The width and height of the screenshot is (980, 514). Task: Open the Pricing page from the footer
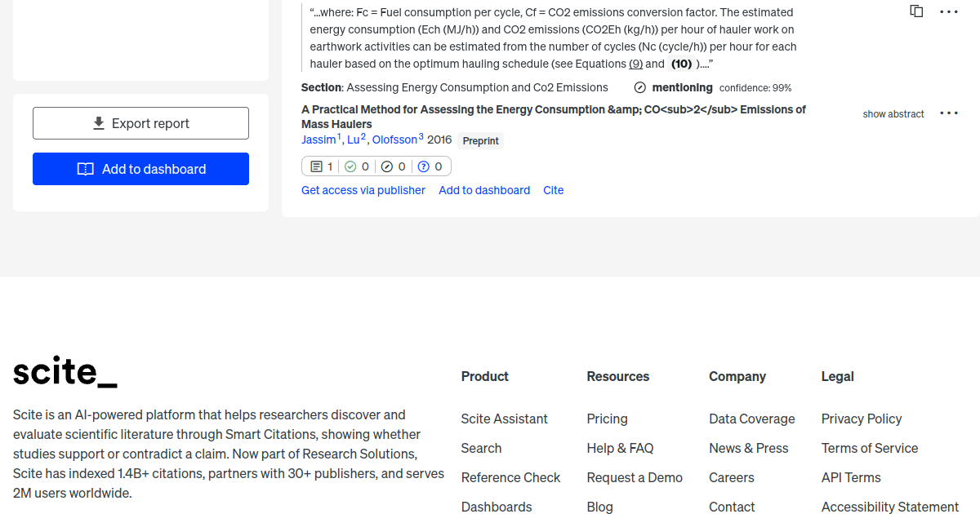pyautogui.click(x=607, y=419)
